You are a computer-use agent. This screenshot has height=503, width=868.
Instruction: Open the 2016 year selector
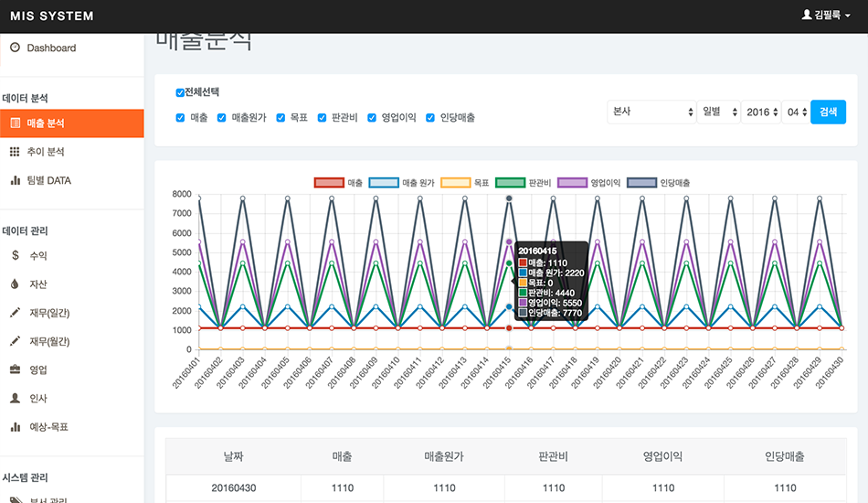pyautogui.click(x=761, y=112)
